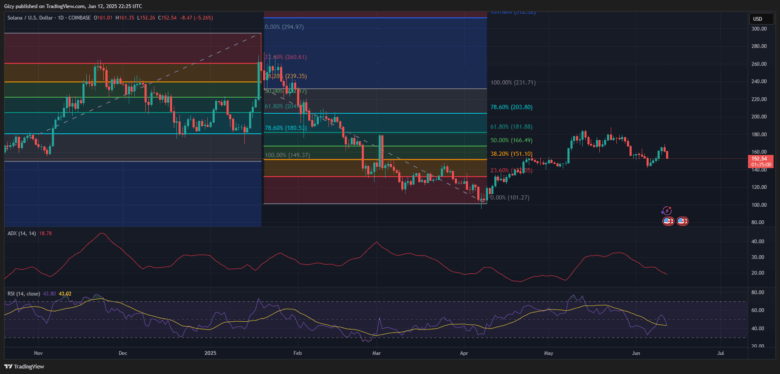
Task: Click the Mar label on time axis
Action: point(376,352)
